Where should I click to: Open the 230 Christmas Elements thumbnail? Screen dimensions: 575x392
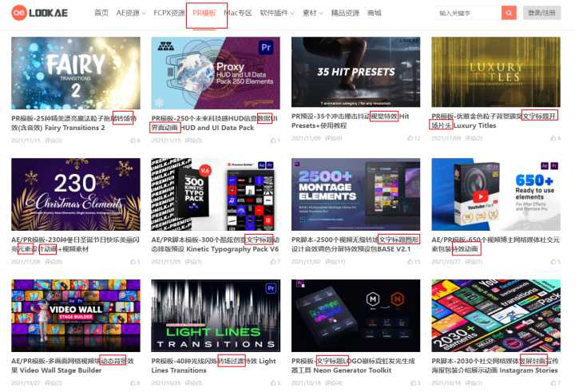(75, 194)
